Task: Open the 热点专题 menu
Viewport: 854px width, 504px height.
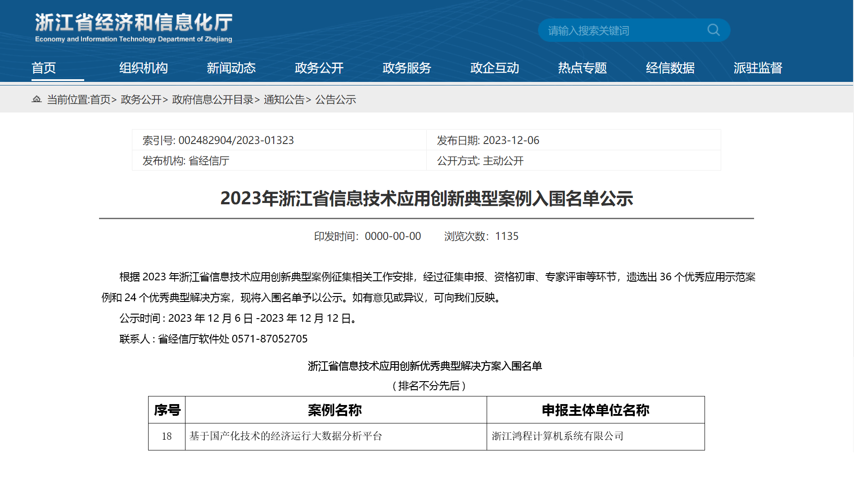Action: (582, 68)
